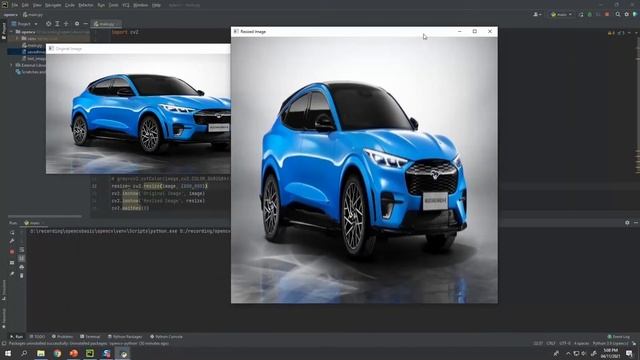
Task: Expand External Libraries node
Action: tap(11, 65)
